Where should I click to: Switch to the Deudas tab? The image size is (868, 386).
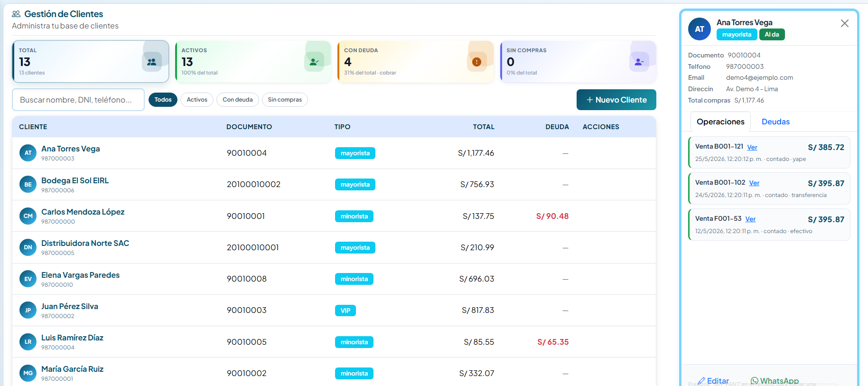[775, 122]
